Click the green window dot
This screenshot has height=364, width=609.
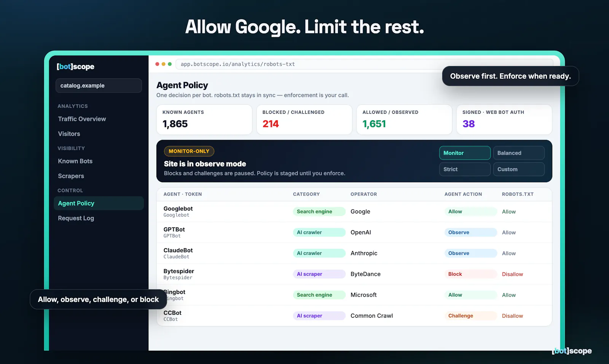click(170, 64)
